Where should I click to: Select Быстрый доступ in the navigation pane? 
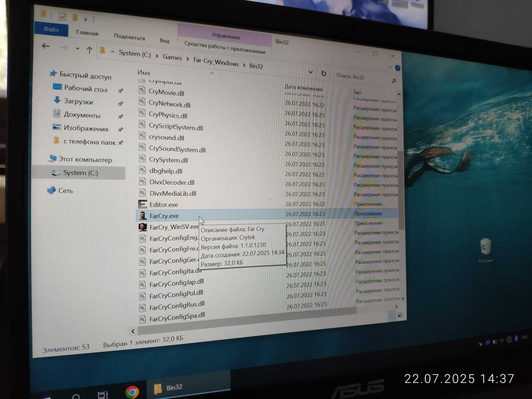pos(81,75)
